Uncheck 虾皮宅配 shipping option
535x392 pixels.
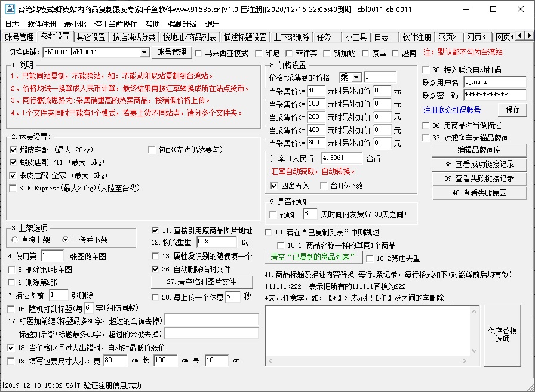(13, 150)
